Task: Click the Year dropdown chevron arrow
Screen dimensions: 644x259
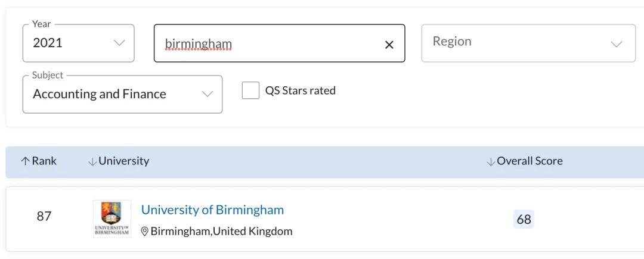Action: pyautogui.click(x=119, y=43)
